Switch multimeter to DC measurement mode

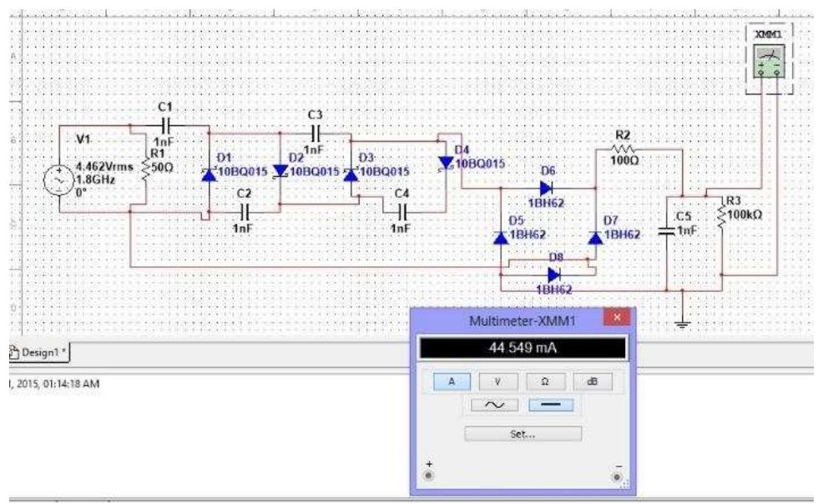point(551,405)
